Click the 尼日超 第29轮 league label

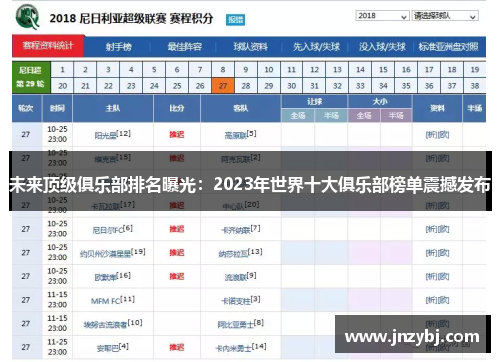pos(31,77)
